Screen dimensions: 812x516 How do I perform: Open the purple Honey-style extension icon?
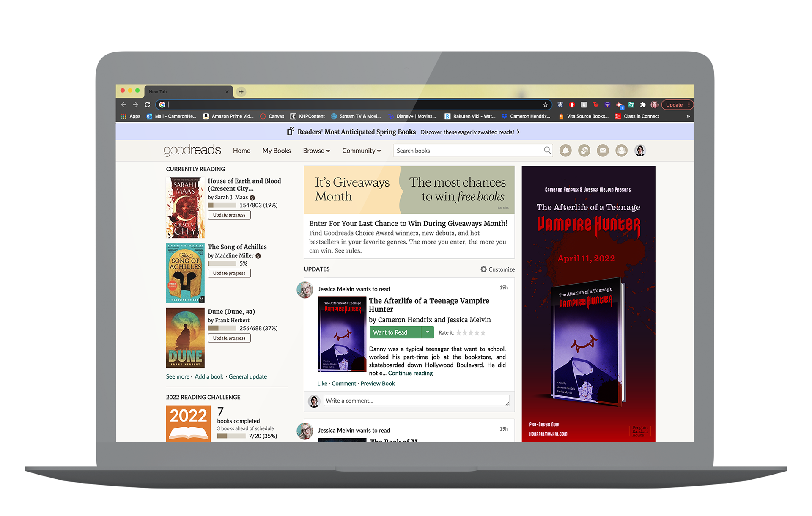[x=607, y=104]
